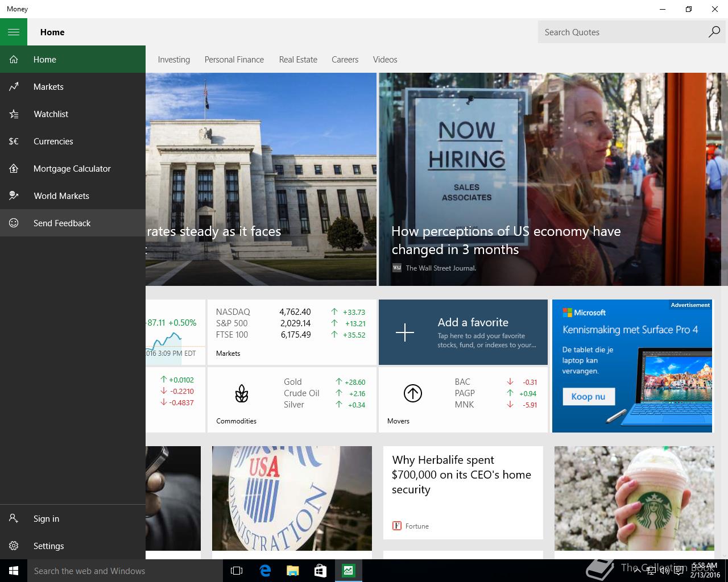Click the Money app taskbar icon

point(348,571)
